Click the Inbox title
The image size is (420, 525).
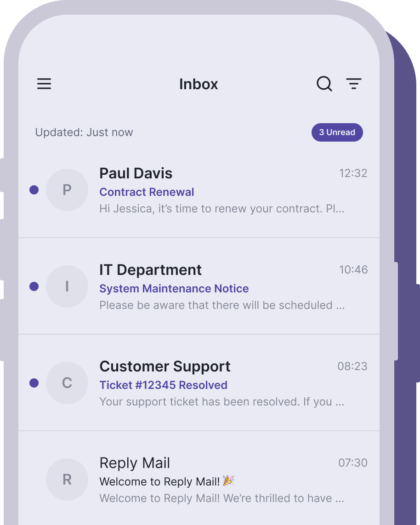click(199, 84)
